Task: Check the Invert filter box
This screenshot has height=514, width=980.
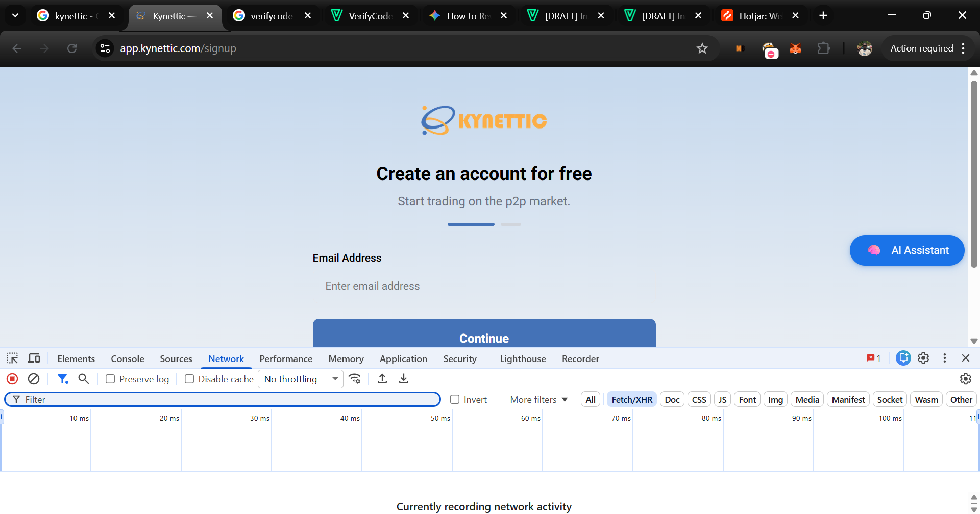Action: [454, 399]
